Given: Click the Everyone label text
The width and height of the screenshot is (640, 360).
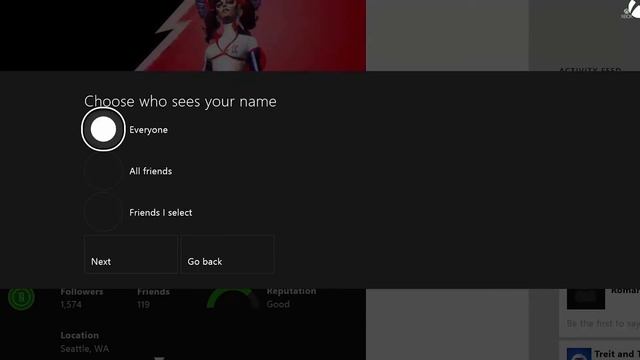Looking at the screenshot, I should [x=149, y=130].
